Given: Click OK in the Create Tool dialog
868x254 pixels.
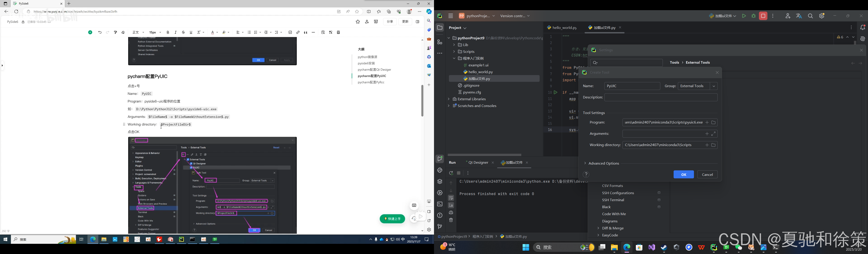Looking at the screenshot, I should click(x=683, y=174).
